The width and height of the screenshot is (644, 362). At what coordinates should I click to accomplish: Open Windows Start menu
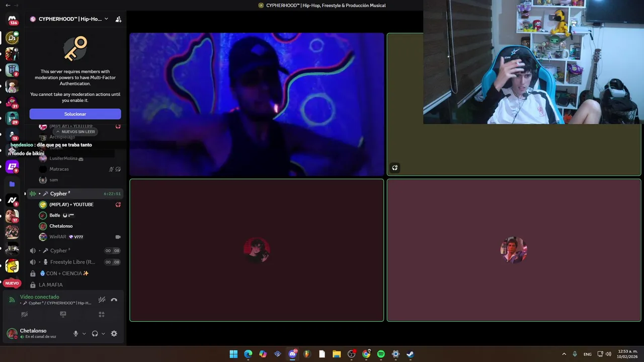tap(233, 354)
